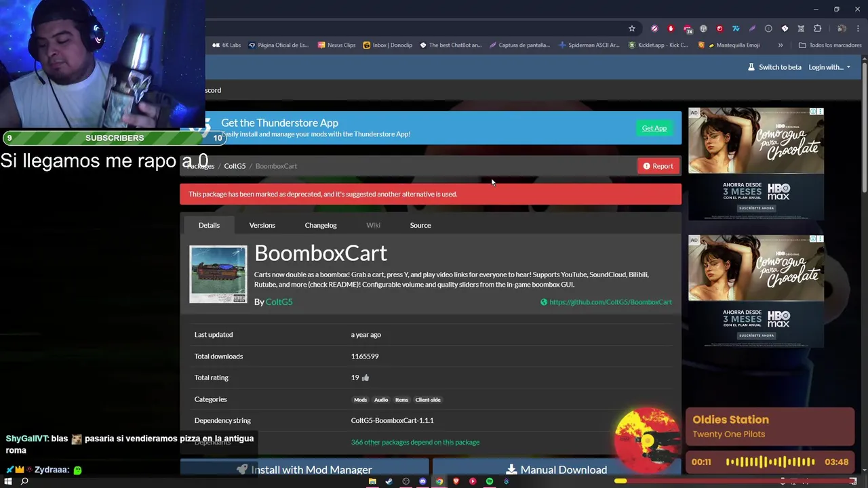Switch to the Versions tab
This screenshot has width=868, height=488.
click(262, 225)
